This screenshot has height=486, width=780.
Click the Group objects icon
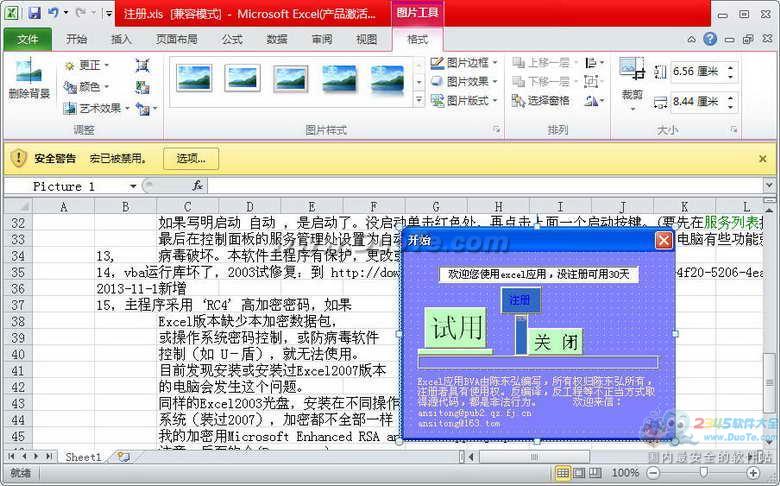point(593,81)
